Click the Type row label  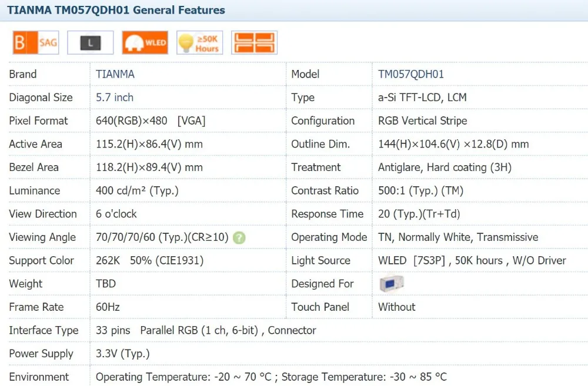(303, 98)
